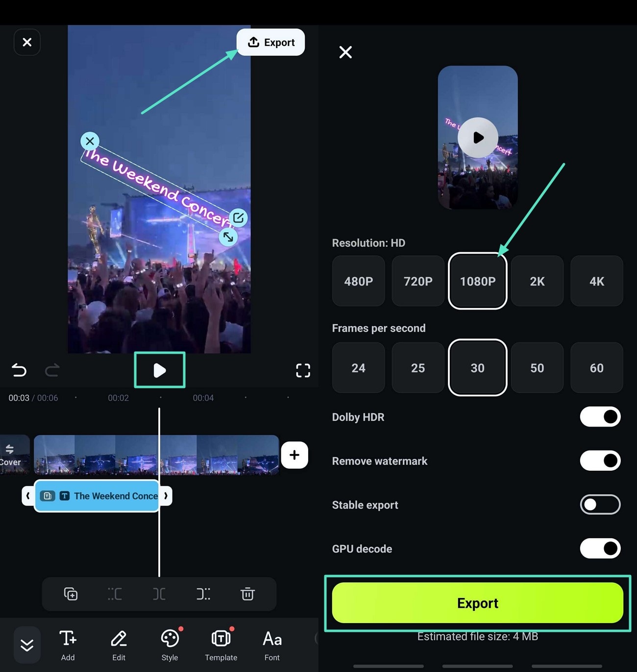Redo the last edit

(52, 370)
